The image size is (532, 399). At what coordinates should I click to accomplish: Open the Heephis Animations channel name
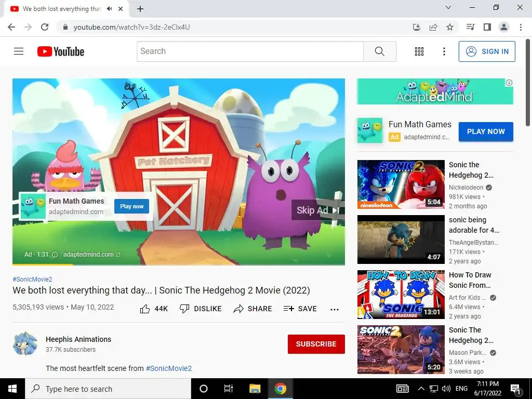[x=78, y=339]
